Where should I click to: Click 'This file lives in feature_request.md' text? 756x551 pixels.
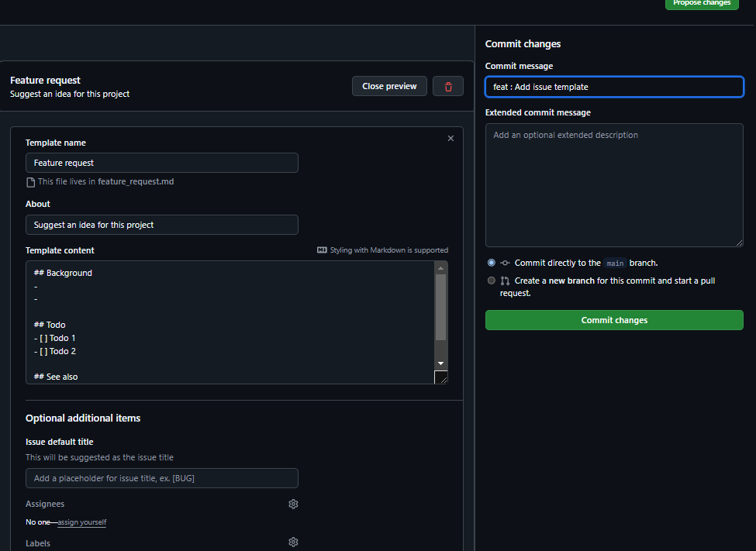[x=105, y=182]
